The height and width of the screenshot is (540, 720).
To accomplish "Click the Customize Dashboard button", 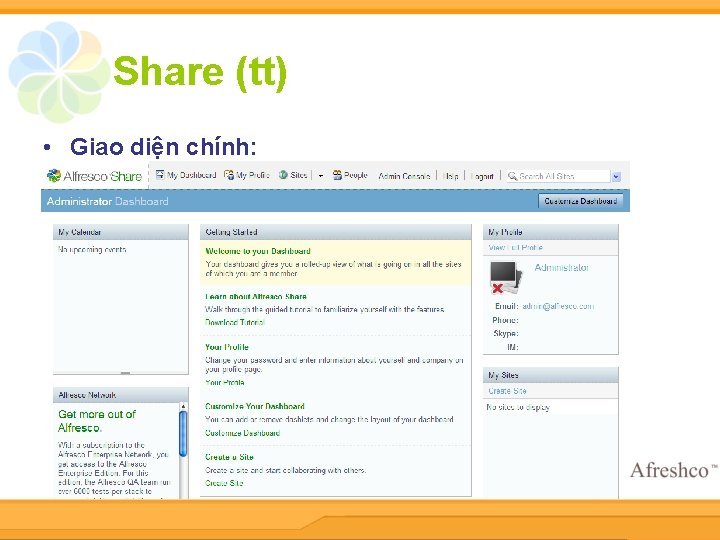I will pos(580,201).
